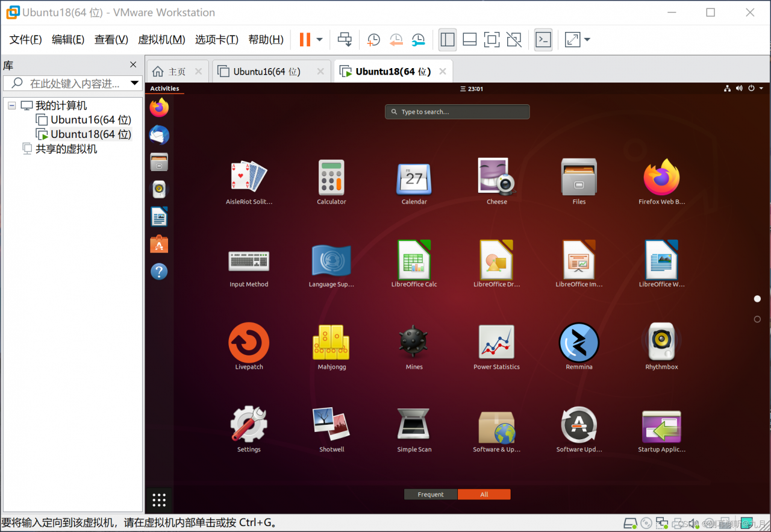The image size is (771, 532).
Task: Launch Remmina remote desktop client
Action: coord(579,342)
